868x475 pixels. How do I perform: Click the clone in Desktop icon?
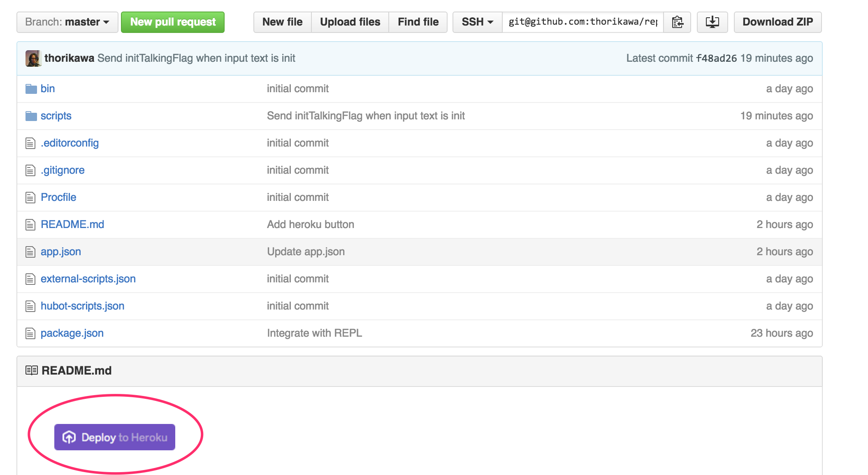712,22
